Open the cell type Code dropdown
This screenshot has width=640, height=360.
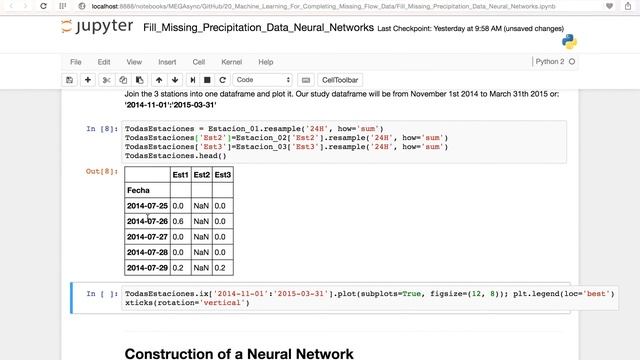[x=263, y=80]
